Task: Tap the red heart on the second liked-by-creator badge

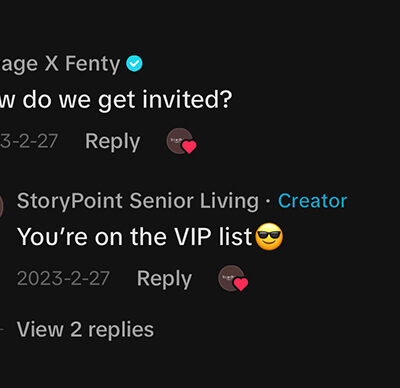Action: [x=241, y=284]
